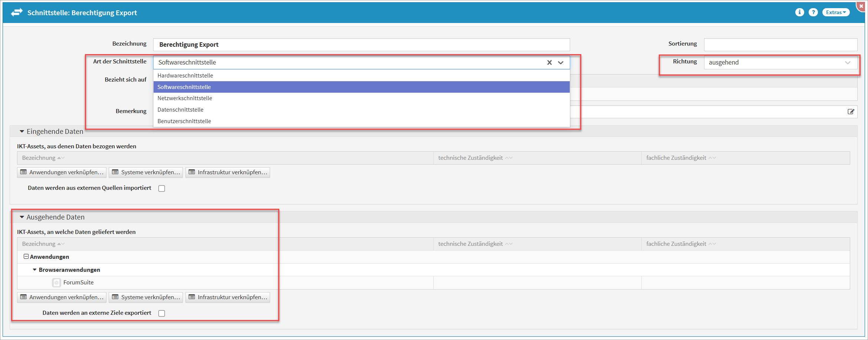Click 'Systeme verknüpfen…' under Eingehende Daten

point(146,172)
